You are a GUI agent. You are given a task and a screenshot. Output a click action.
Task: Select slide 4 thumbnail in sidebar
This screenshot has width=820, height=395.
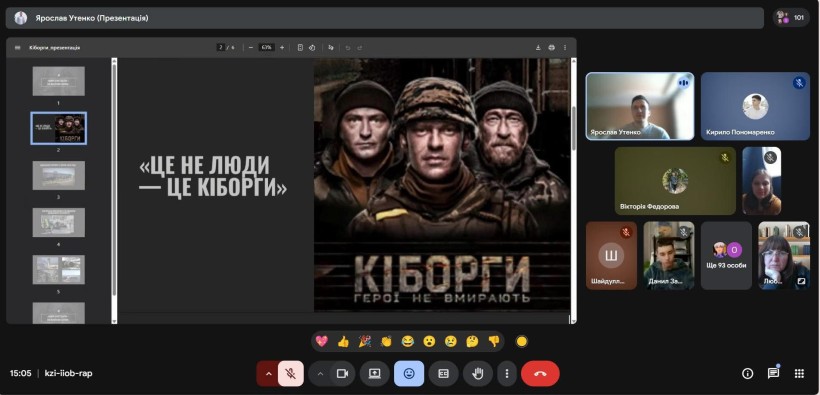pyautogui.click(x=59, y=222)
